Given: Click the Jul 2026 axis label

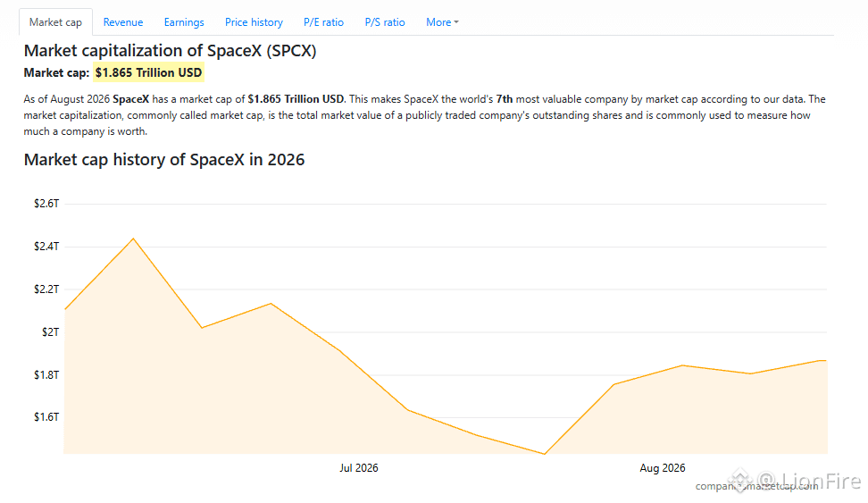Looking at the screenshot, I should 359,467.
